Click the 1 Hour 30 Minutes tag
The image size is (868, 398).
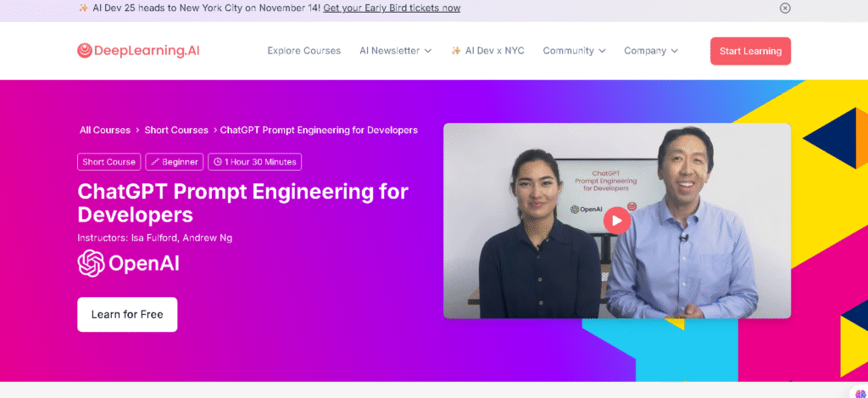254,162
